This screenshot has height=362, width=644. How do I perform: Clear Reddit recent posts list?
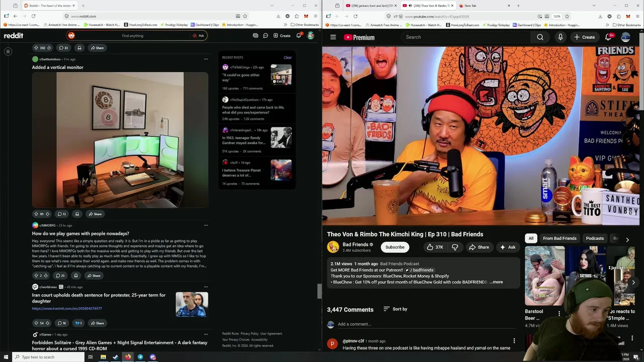click(x=287, y=57)
